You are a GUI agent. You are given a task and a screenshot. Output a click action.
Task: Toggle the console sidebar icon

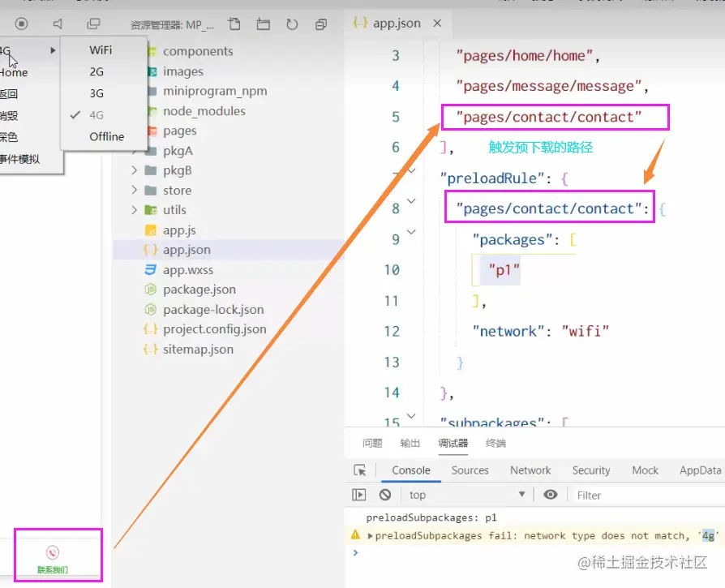pyautogui.click(x=358, y=495)
